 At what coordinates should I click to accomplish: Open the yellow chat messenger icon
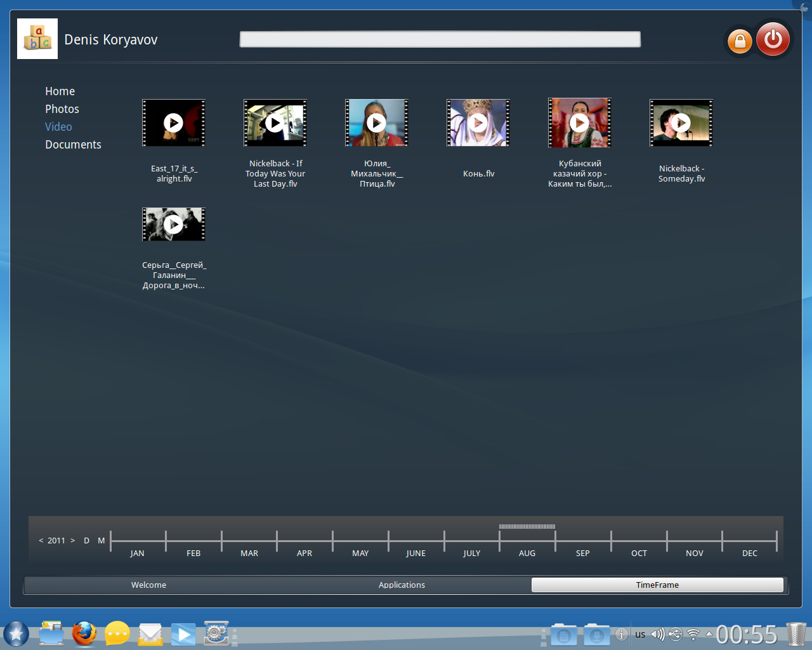click(117, 633)
